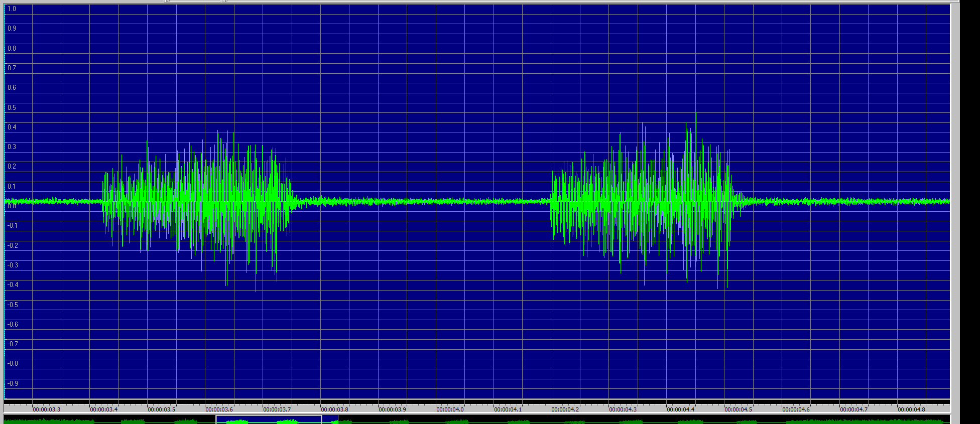Click the highlighted view window in overview strip
The width and height of the screenshot is (980, 424).
(269, 420)
